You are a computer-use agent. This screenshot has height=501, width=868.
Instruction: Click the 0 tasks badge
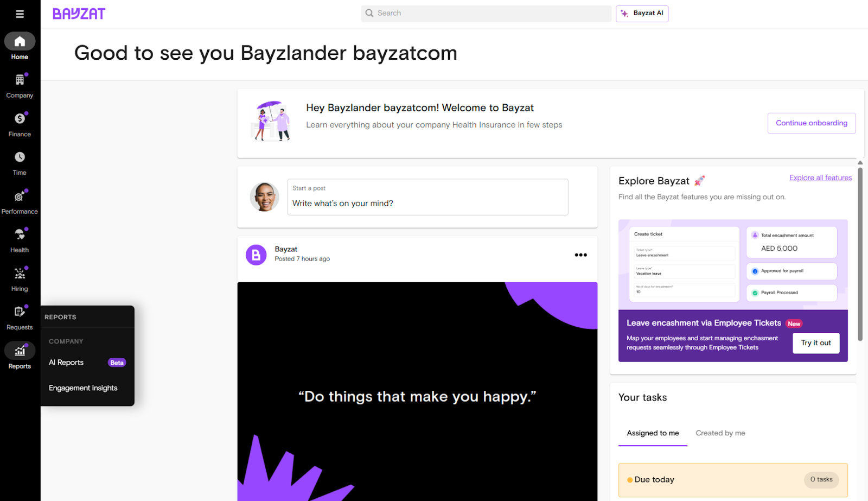pyautogui.click(x=821, y=480)
